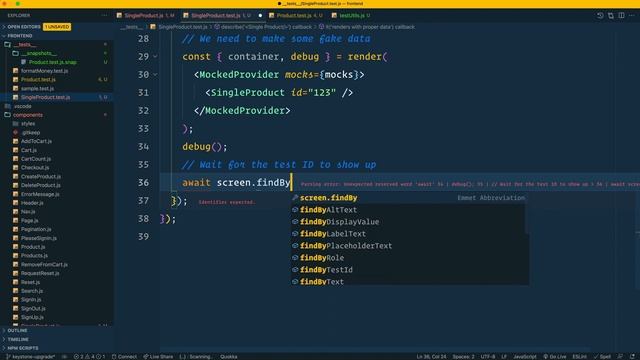The image size is (640, 360).
Task: Select screen.findBy Emmet abbreviation suggestion
Action: pos(409,198)
